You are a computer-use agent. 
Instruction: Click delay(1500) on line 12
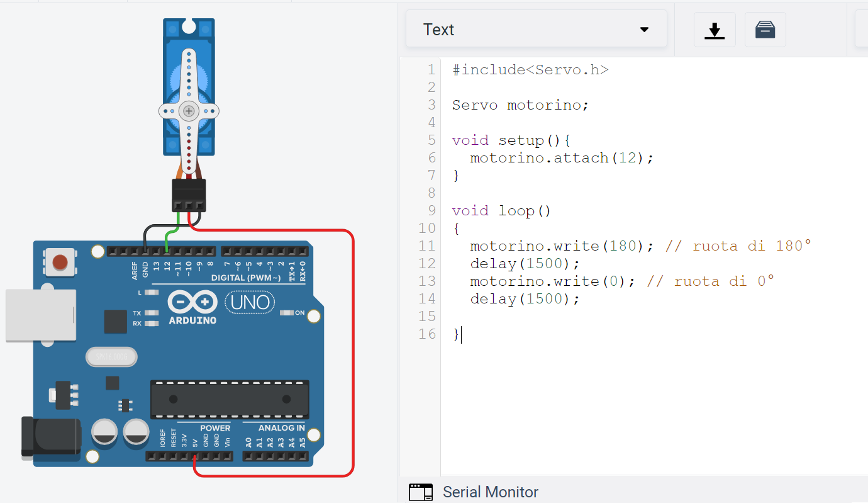click(525, 263)
